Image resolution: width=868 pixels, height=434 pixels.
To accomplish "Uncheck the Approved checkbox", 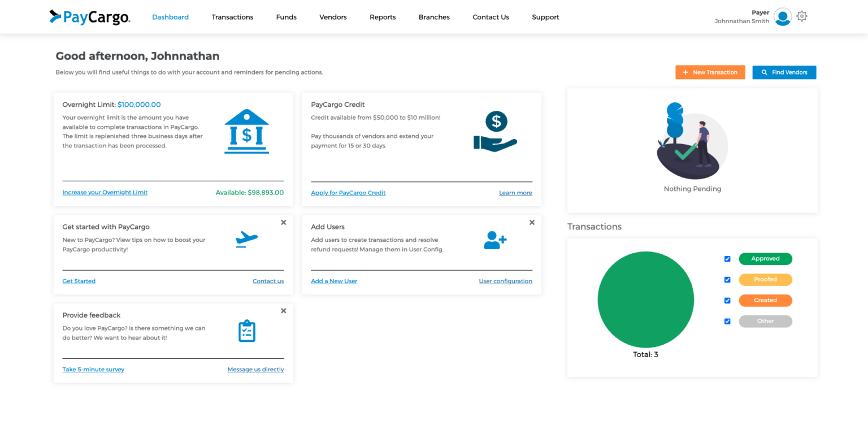I will 727,259.
